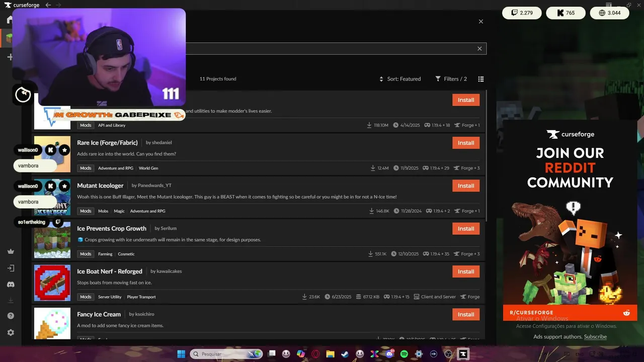Click the Rare Ice mod thumbnail
Image resolution: width=644 pixels, height=362 pixels.
tap(52, 154)
